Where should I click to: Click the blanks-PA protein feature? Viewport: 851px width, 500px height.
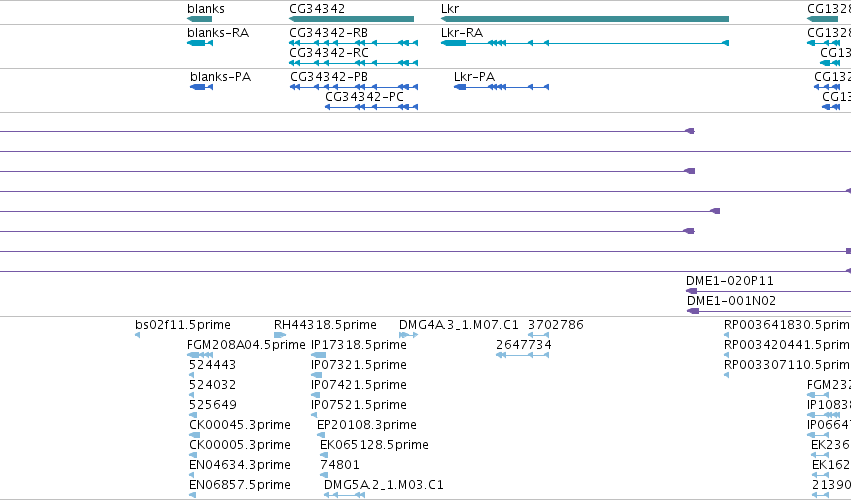click(x=201, y=87)
